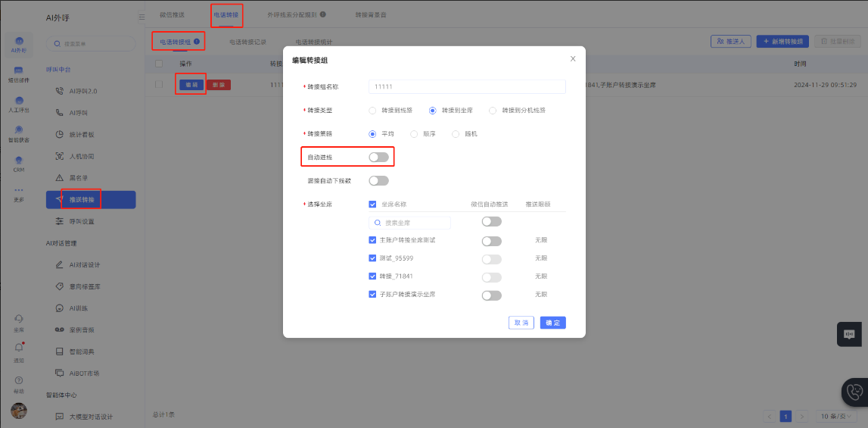Open the floating chat message widget

[849, 334]
